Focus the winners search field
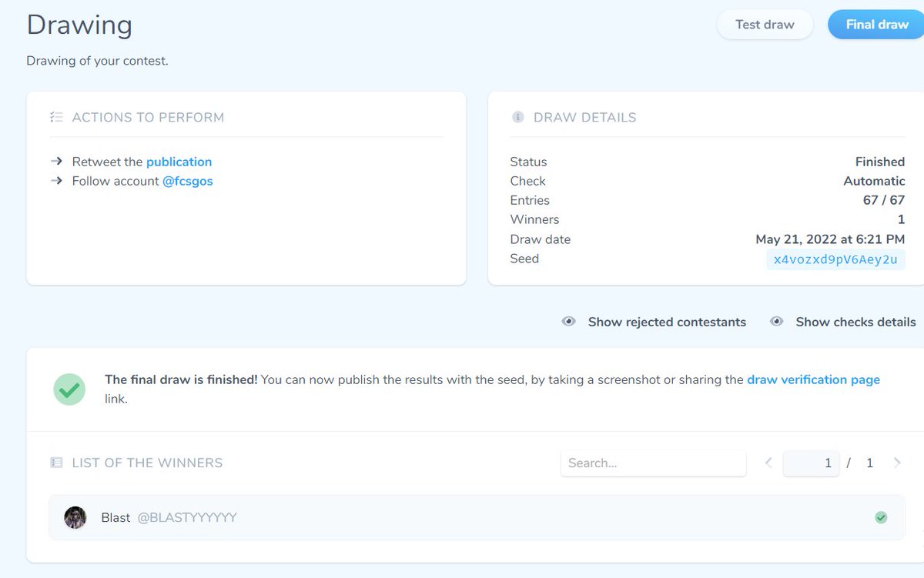924x578 pixels. tap(654, 463)
